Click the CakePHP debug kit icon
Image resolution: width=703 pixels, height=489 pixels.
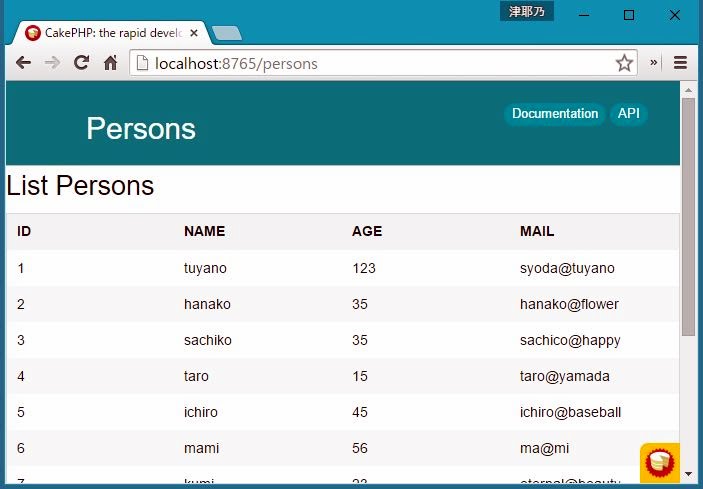tap(660, 462)
